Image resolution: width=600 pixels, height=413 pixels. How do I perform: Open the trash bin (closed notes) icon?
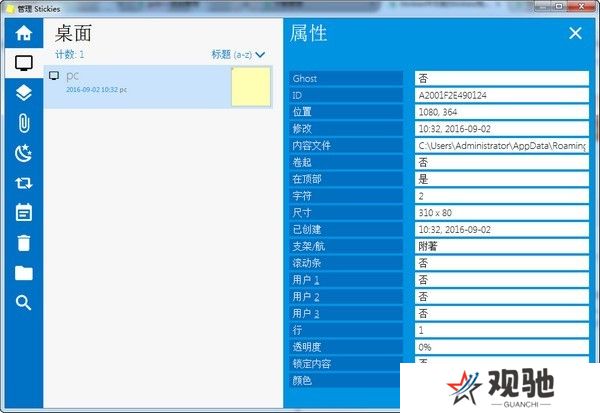(24, 243)
